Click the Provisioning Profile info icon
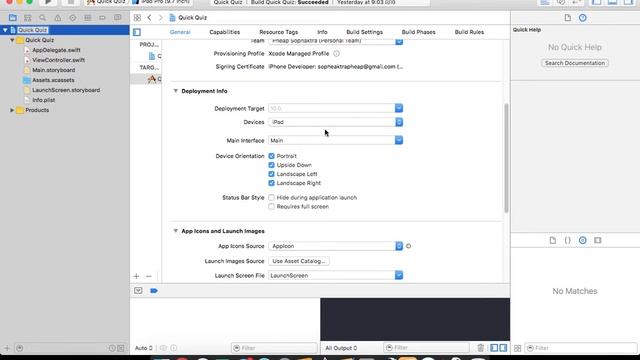 click(336, 53)
